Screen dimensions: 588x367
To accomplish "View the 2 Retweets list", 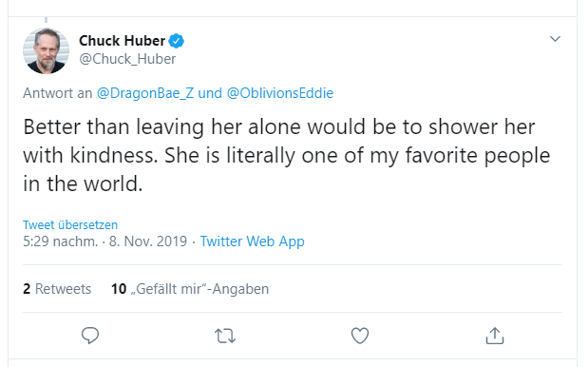I will point(57,289).
